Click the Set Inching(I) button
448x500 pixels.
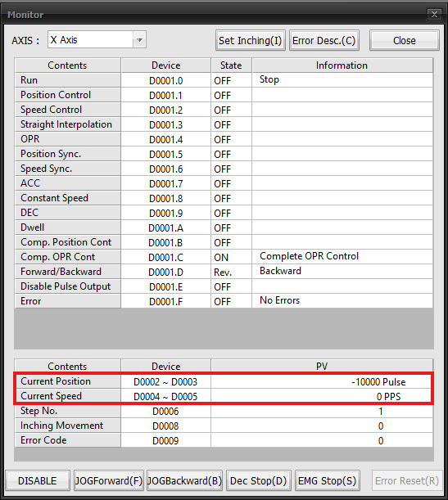pyautogui.click(x=250, y=40)
